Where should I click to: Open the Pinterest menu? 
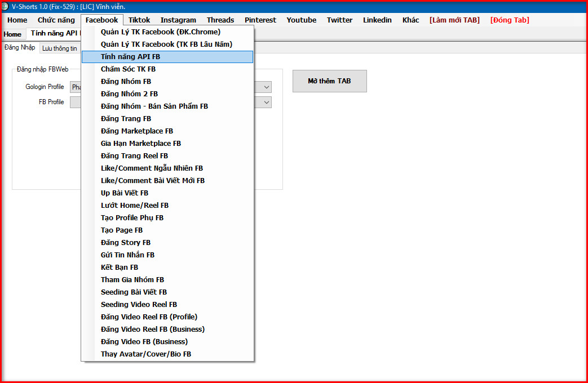point(260,20)
